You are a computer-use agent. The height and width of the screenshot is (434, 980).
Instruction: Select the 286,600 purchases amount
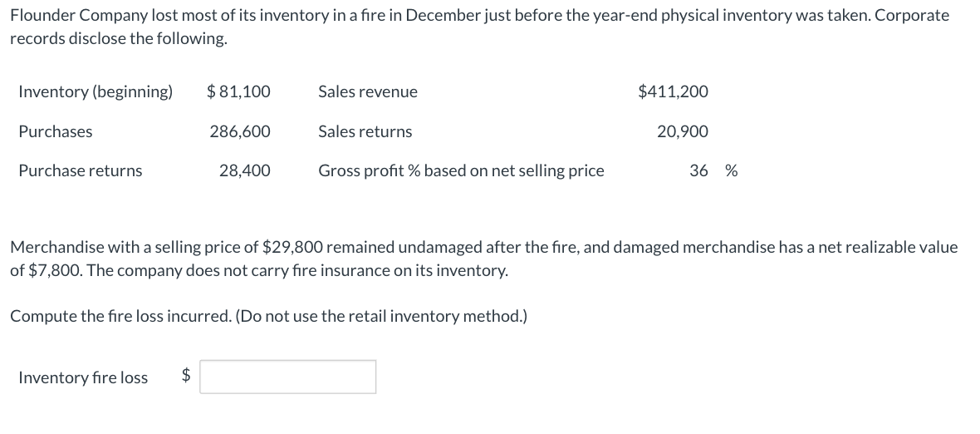coord(240,131)
